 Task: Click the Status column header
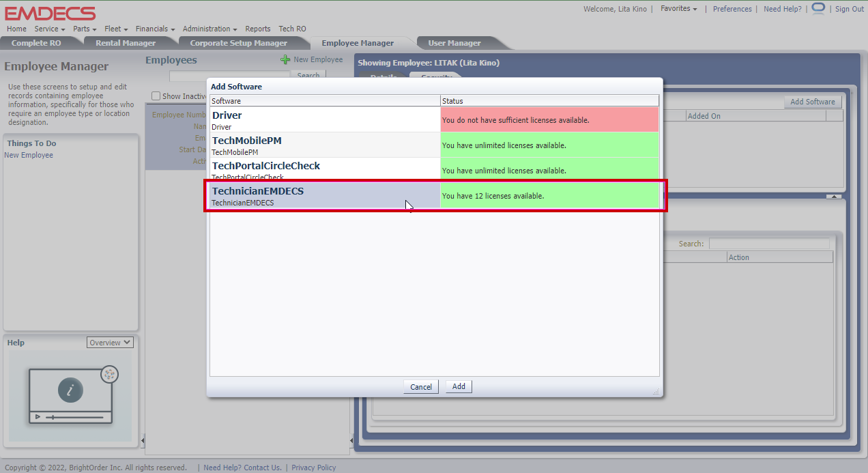[x=549, y=101]
